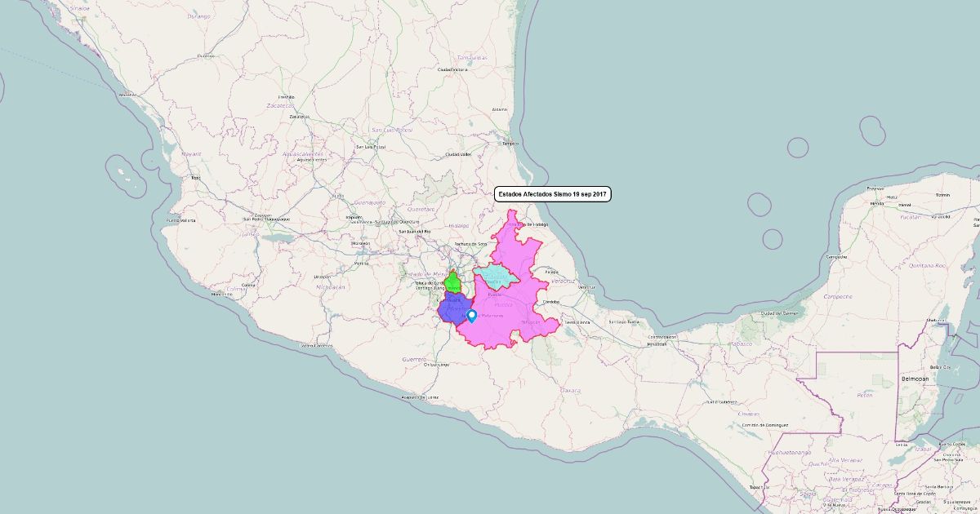
Task: Click the 'Estados Afectados Sismo' tooltip label
Action: (553, 194)
